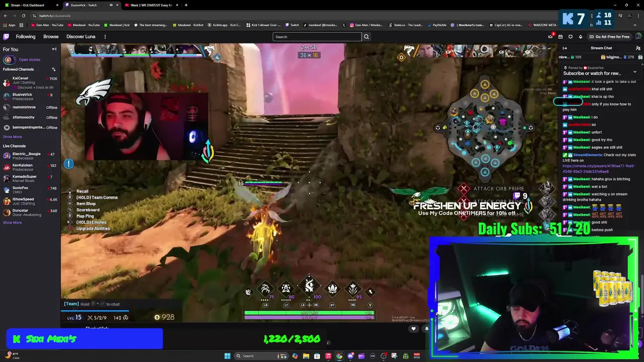The height and width of the screenshot is (362, 644).
Task: Open the Twitch home logo
Action: point(6,37)
